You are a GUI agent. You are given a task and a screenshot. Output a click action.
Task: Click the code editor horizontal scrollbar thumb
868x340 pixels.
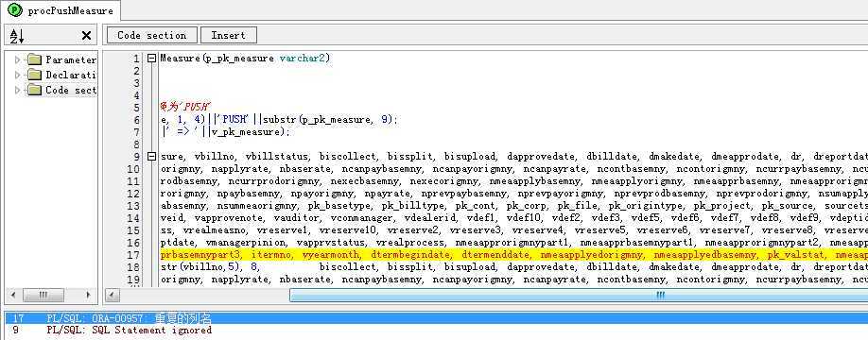[x=579, y=296]
